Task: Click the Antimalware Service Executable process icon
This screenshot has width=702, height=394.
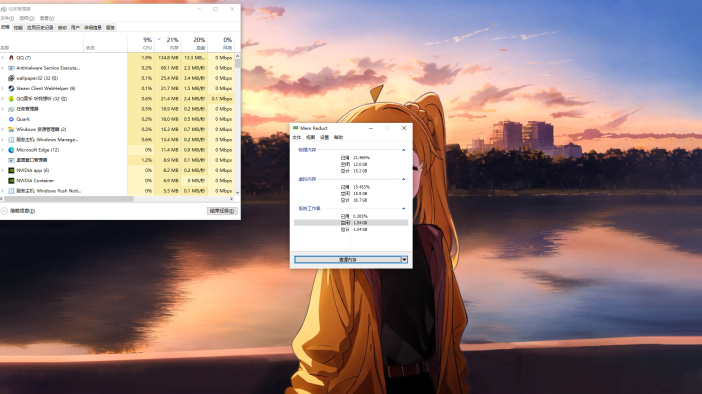Action: (x=11, y=68)
